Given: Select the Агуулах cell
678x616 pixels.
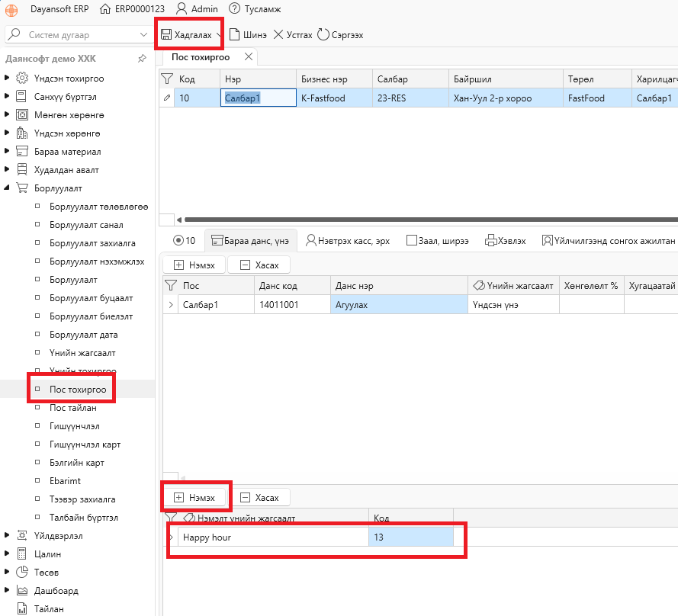Looking at the screenshot, I should point(399,305).
